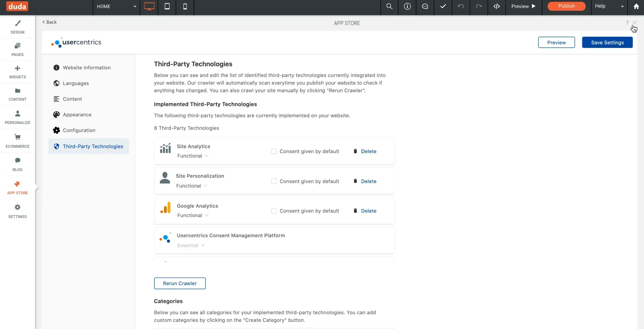644x329 pixels.
Task: Click the Back link
Action: pos(49,22)
